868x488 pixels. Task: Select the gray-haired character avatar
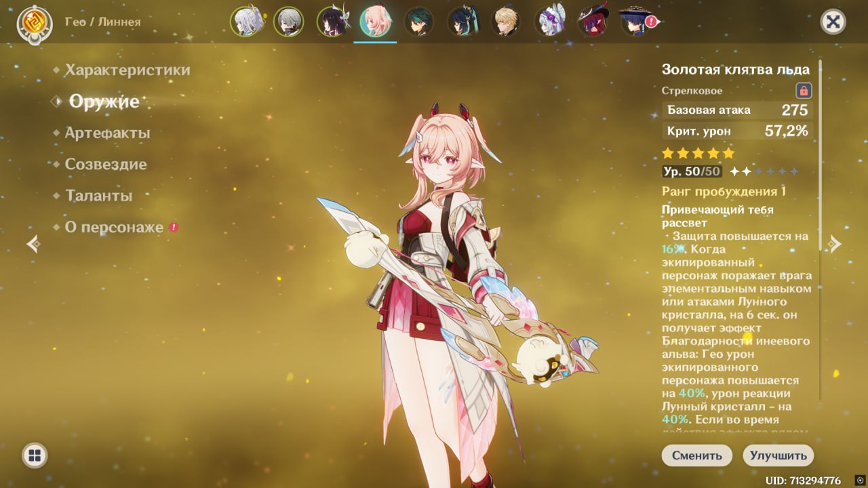pyautogui.click(x=288, y=22)
